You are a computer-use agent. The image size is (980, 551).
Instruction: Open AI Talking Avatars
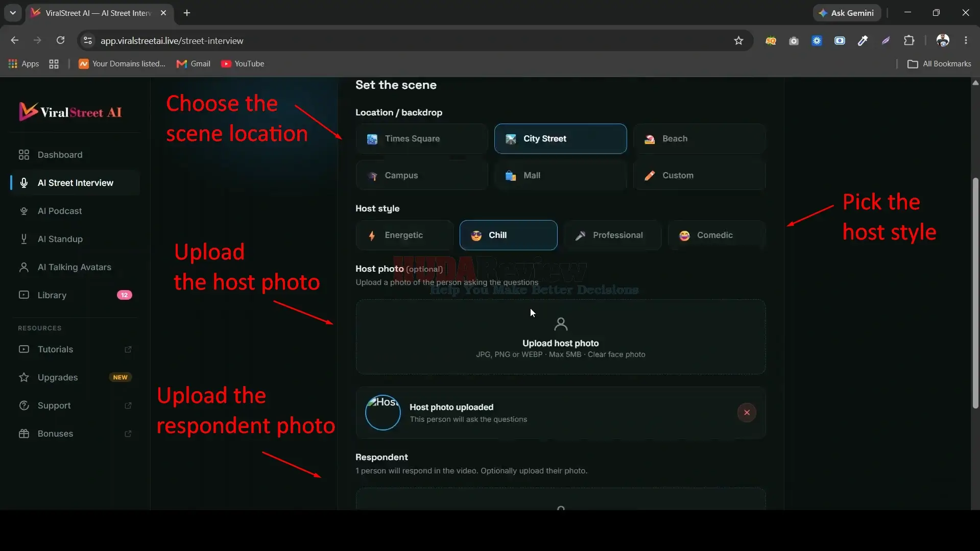click(75, 267)
